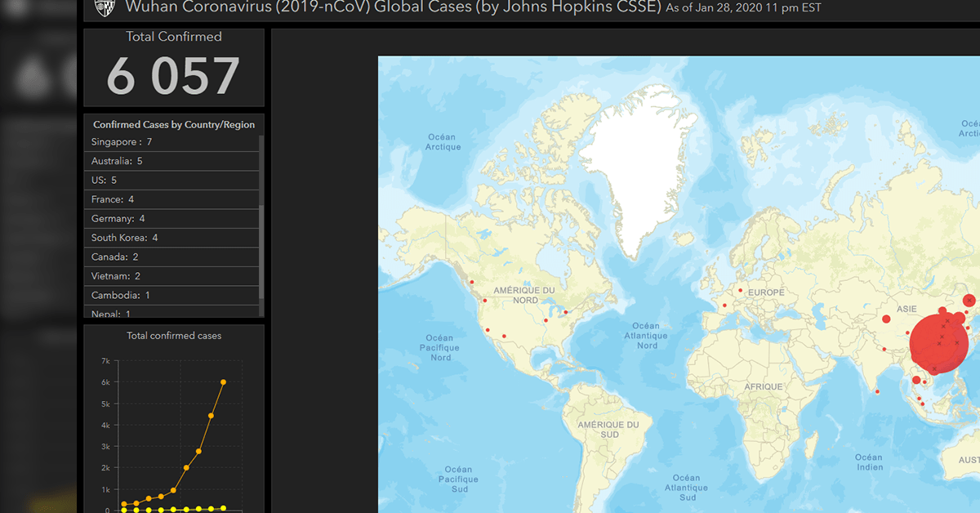Select the Vietnam: 2 row
980x513 pixels.
(x=171, y=276)
